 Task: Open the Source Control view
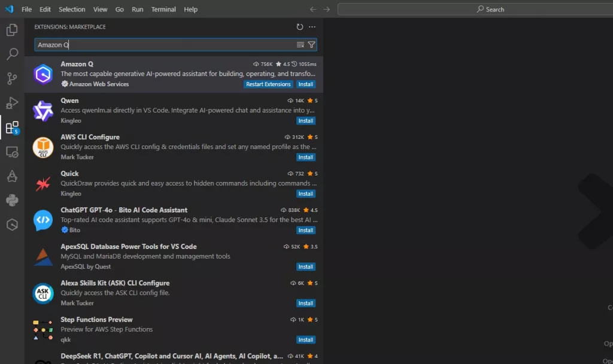[12, 78]
